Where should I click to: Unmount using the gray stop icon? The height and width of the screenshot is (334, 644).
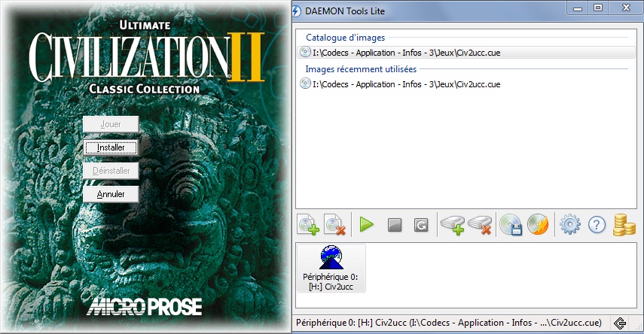pyautogui.click(x=394, y=225)
